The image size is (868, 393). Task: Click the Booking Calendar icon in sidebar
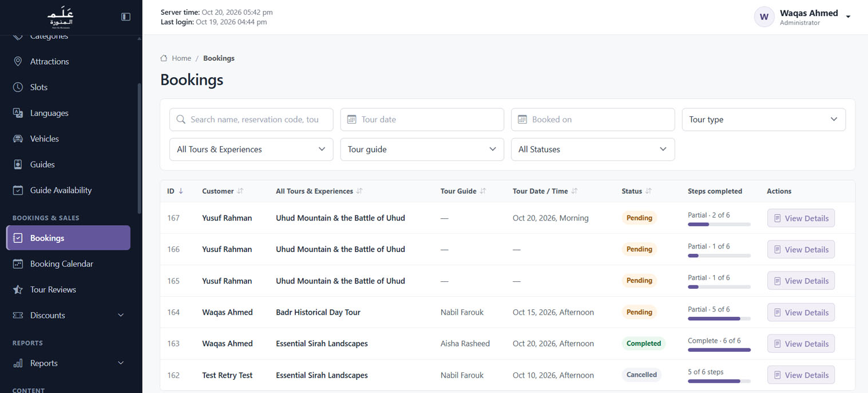pyautogui.click(x=18, y=264)
